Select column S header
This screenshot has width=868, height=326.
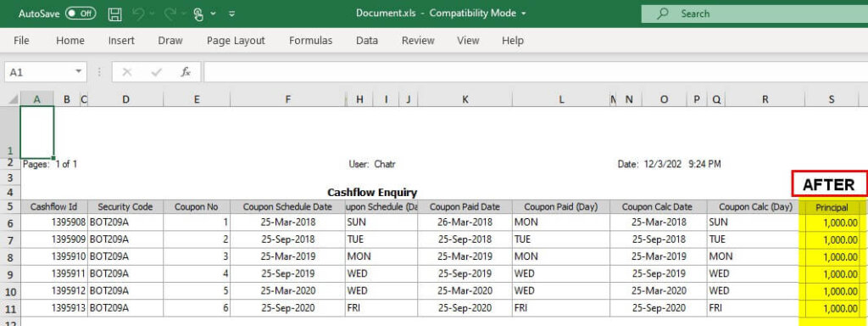[831, 99]
